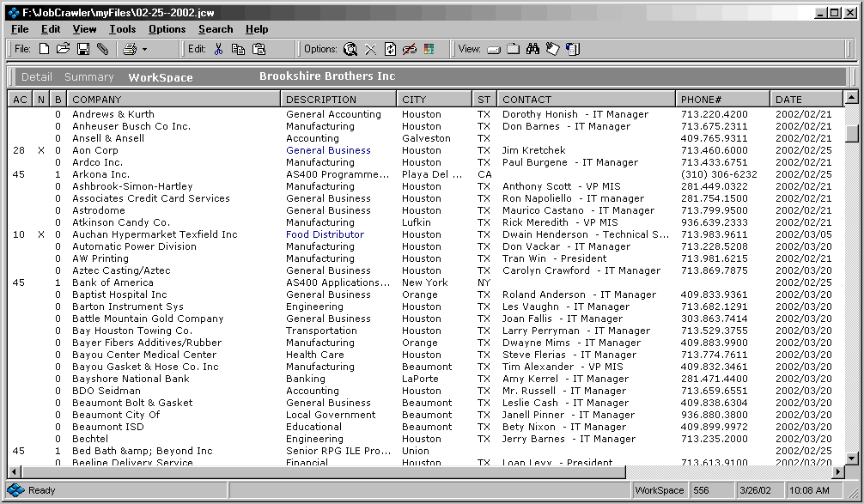The height and width of the screenshot is (504, 864).
Task: Switch to the Detail tab
Action: pyautogui.click(x=37, y=77)
